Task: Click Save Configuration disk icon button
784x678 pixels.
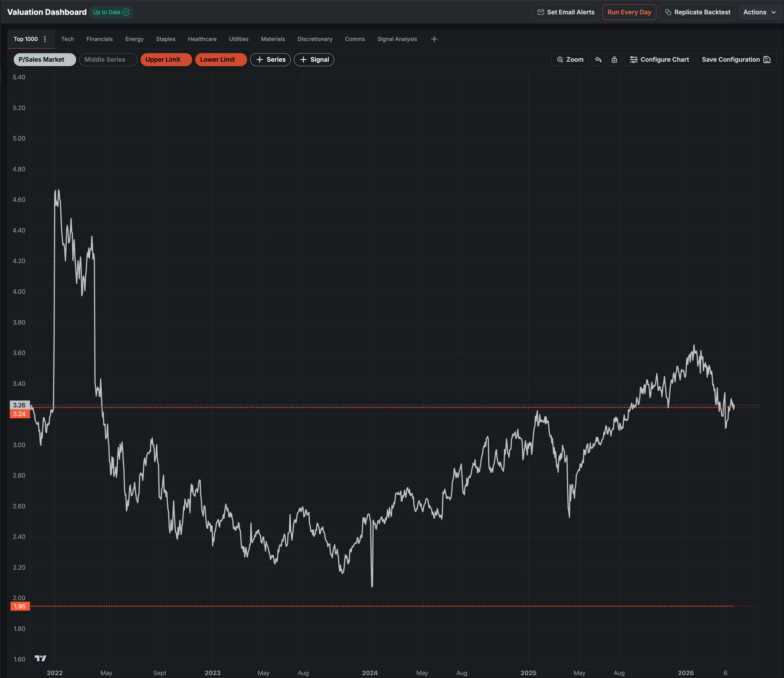Action: pos(736,59)
